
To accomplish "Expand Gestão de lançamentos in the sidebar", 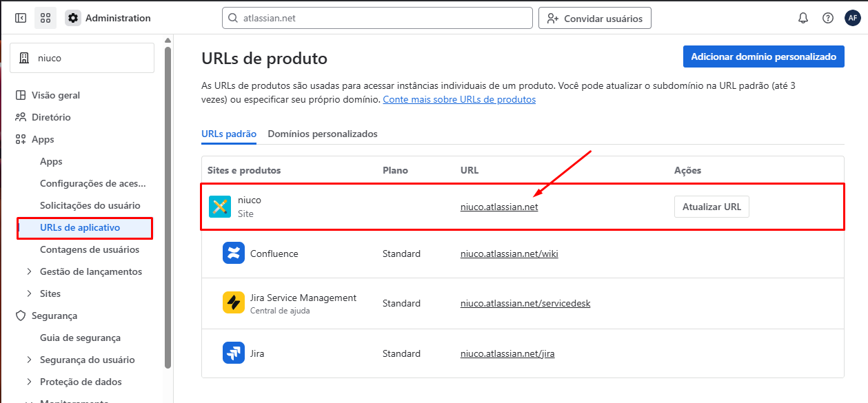I will pyautogui.click(x=29, y=271).
